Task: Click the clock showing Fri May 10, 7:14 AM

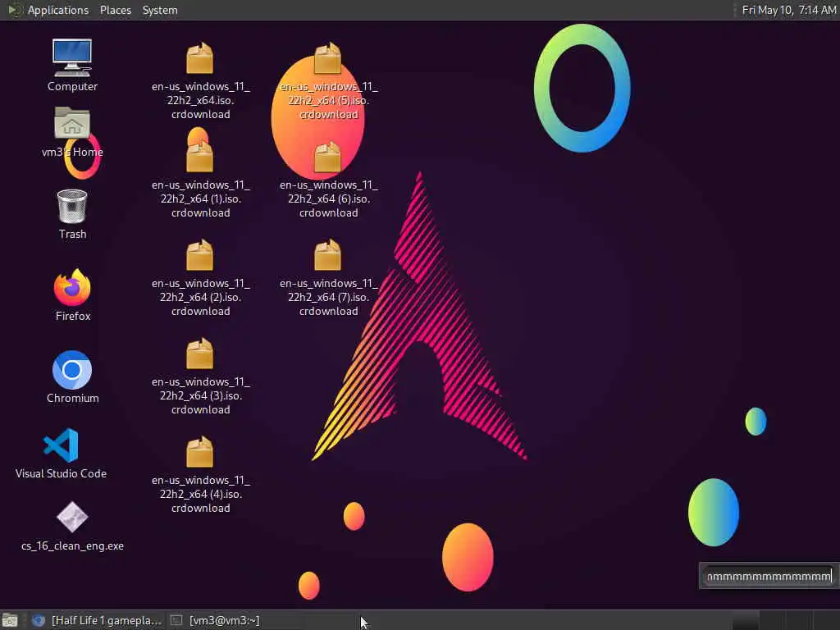Action: 788,10
